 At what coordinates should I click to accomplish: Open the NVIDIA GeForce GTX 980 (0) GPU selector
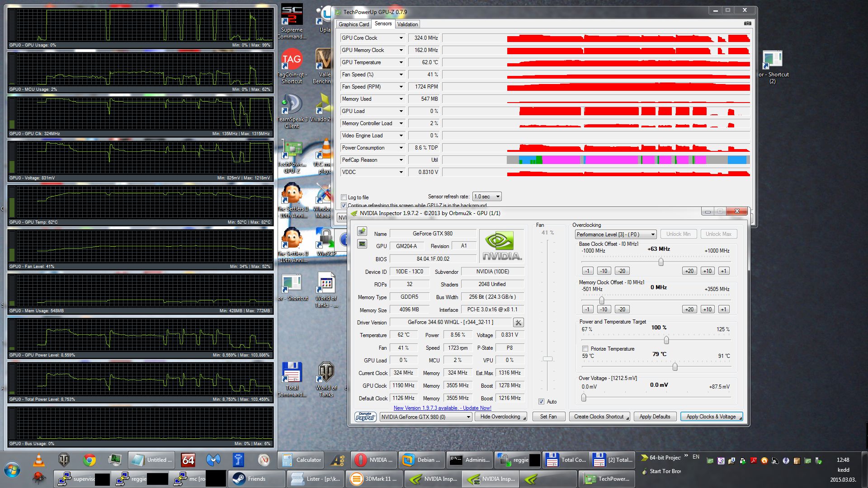[x=425, y=417]
